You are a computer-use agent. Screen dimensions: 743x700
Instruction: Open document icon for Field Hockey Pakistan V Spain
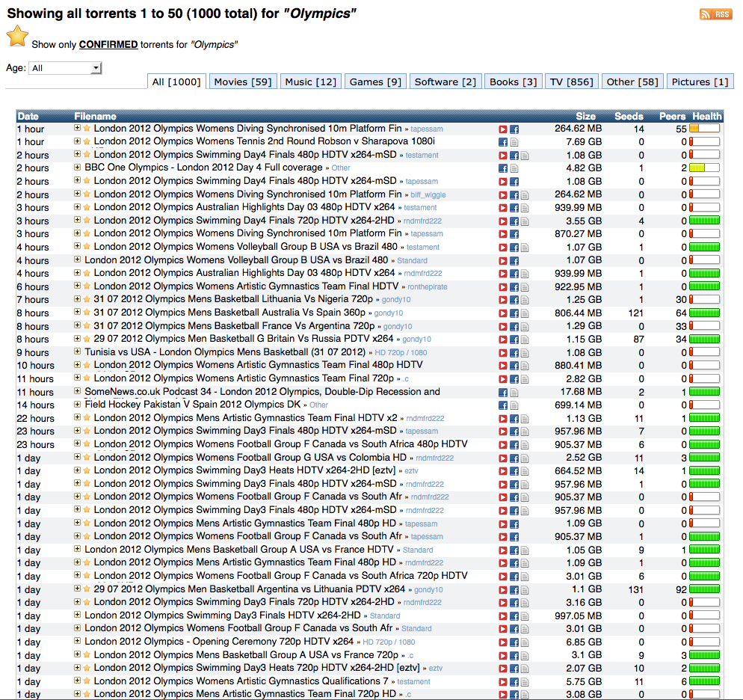514,405
